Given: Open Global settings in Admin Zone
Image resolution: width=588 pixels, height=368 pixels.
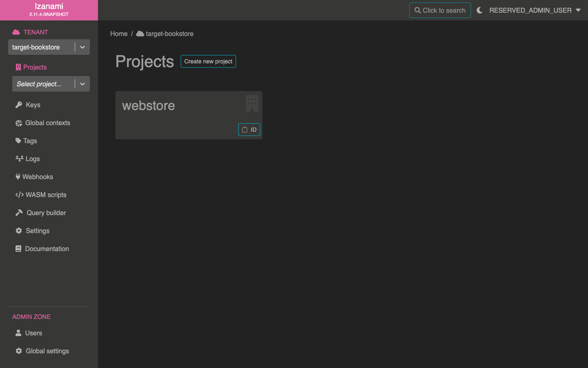Looking at the screenshot, I should click(47, 351).
